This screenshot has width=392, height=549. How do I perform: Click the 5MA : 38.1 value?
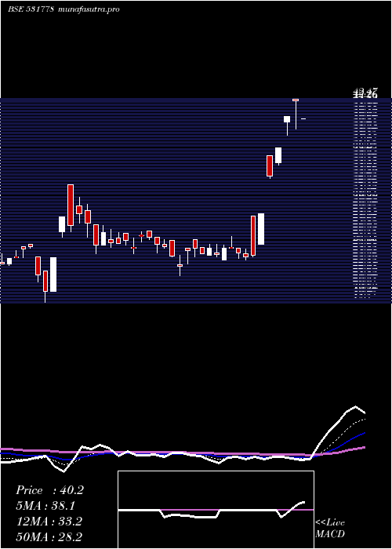pos(45,506)
